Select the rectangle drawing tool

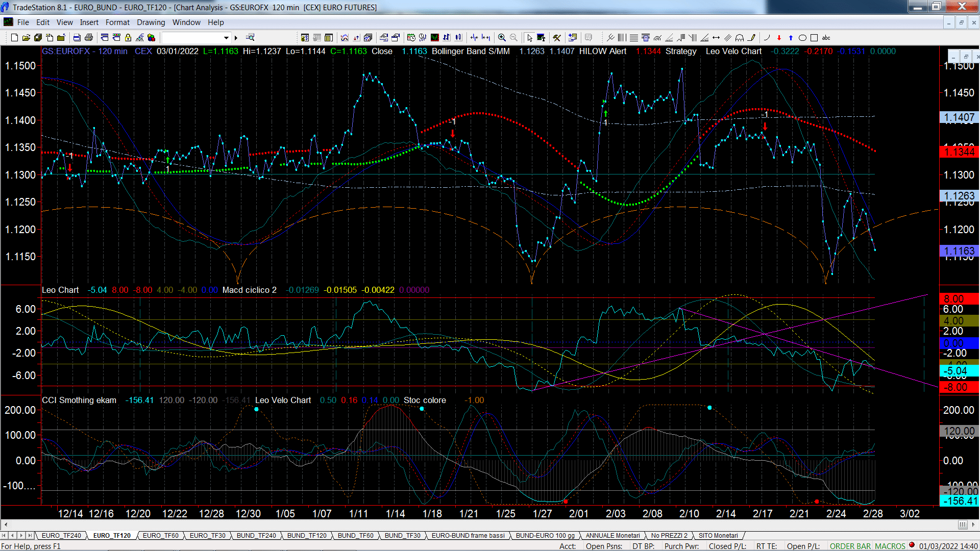[814, 38]
